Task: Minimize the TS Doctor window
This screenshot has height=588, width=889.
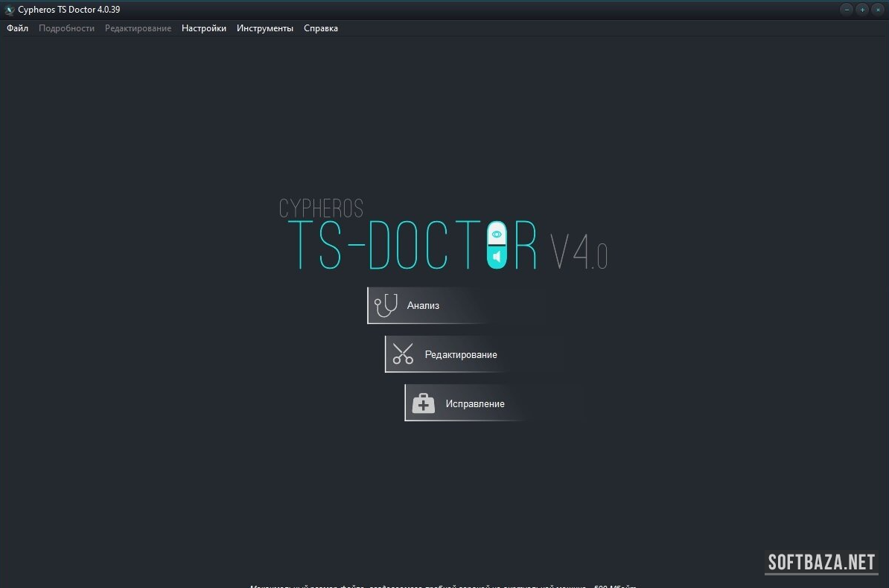Action: coord(846,10)
